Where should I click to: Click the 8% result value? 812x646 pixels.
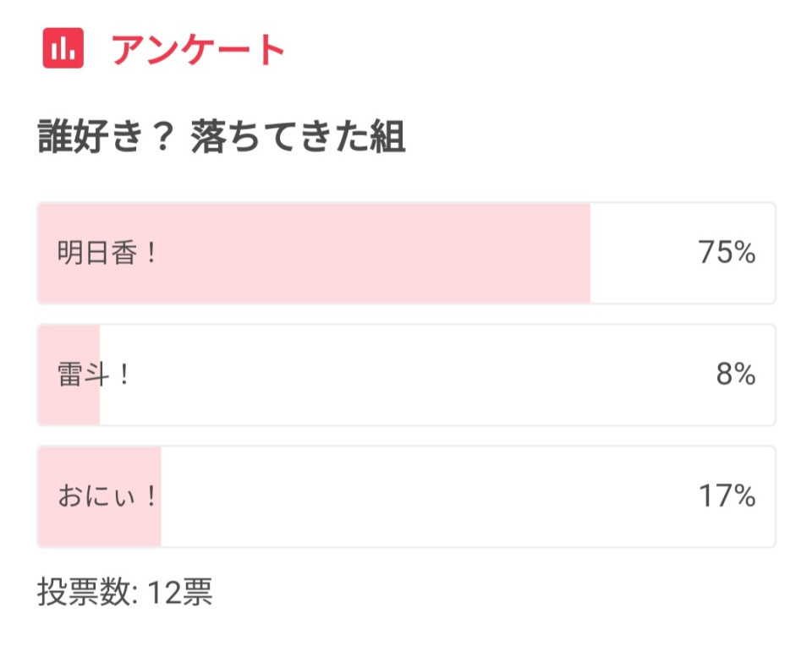(x=735, y=375)
